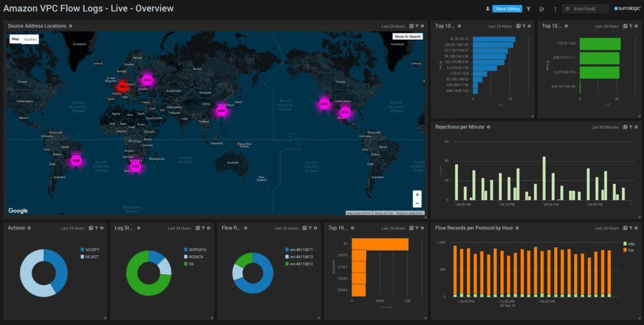Open Last 24 Hours range on Source Address Locations
This screenshot has width=644, height=325.
pos(393,26)
